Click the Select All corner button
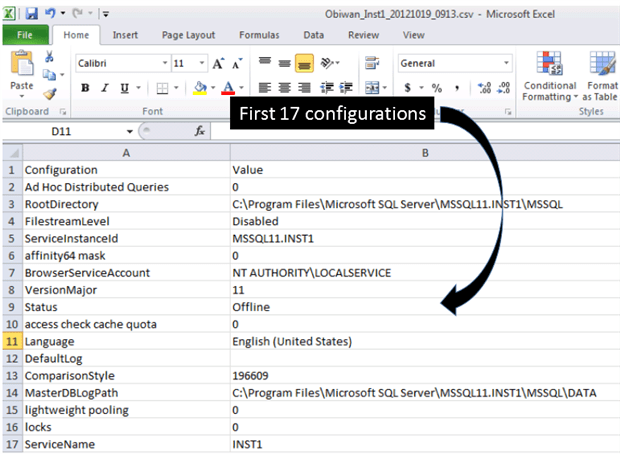 [13, 153]
